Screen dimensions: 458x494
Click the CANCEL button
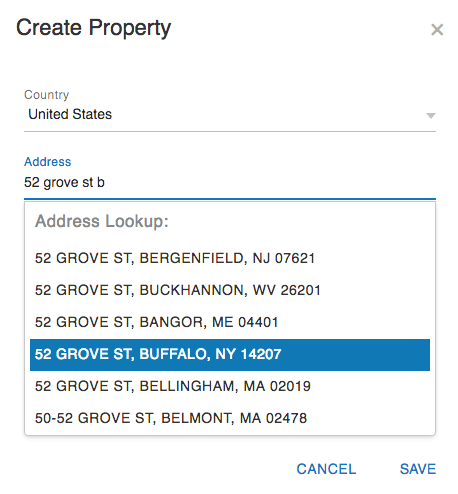click(x=326, y=469)
